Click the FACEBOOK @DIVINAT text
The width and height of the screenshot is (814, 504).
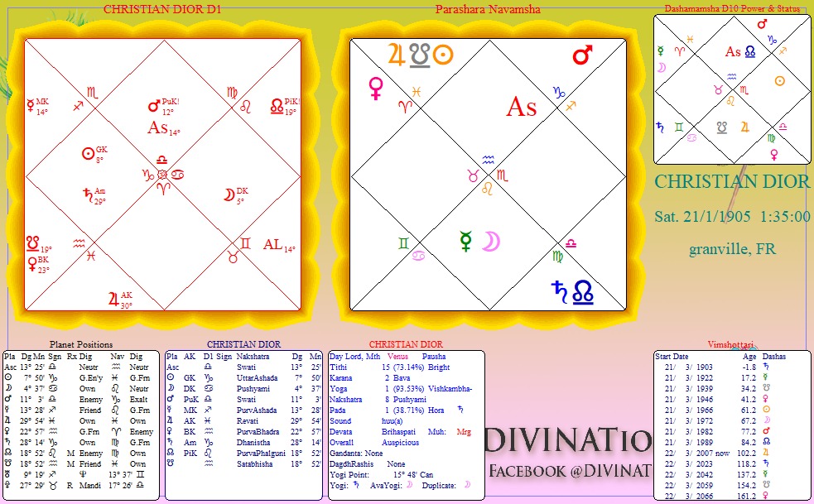(570, 471)
